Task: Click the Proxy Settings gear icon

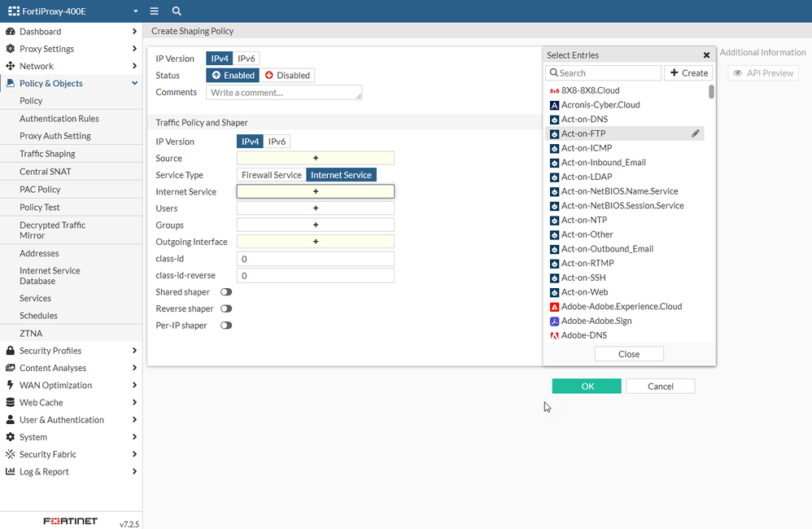Action: (10, 48)
